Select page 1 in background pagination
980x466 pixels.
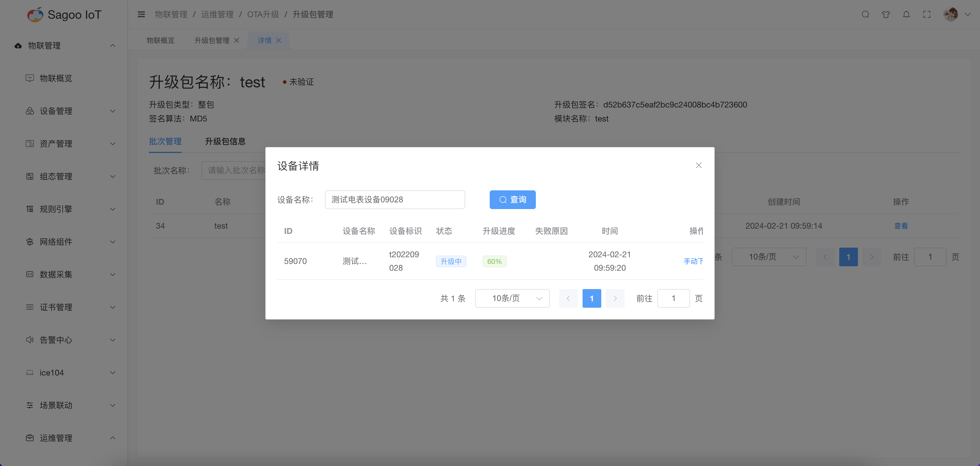coord(848,257)
